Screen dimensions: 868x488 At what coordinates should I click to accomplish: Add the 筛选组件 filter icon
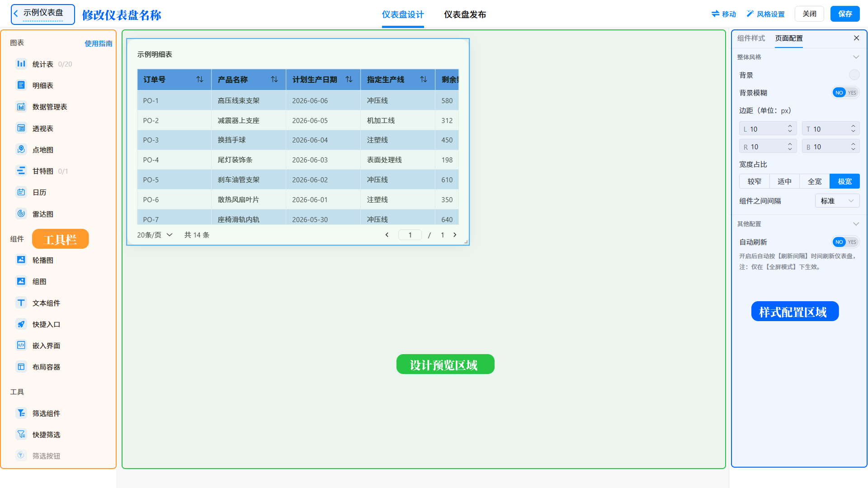[21, 413]
